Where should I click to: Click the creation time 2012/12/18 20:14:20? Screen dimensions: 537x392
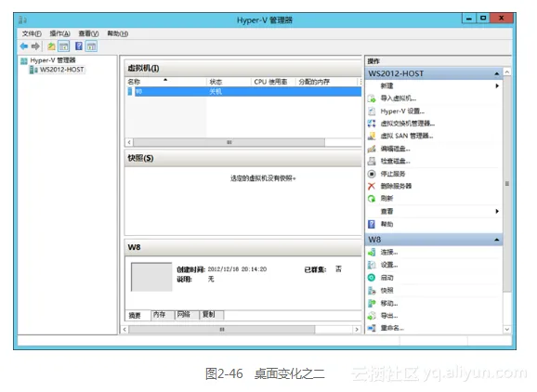click(x=237, y=269)
